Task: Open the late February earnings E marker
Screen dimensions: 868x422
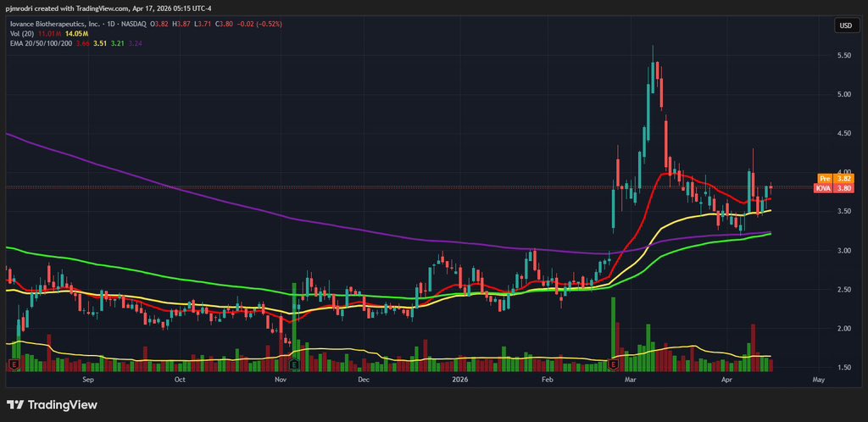Action: pos(613,364)
